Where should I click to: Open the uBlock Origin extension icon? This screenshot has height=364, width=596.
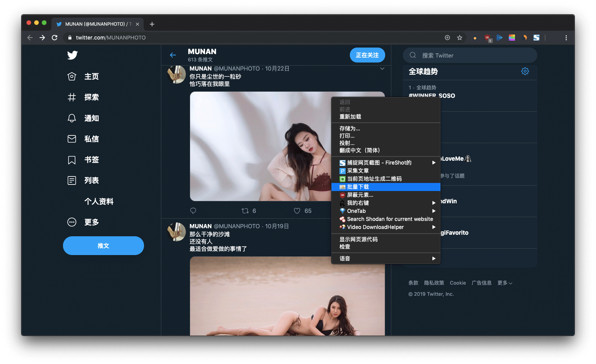pyautogui.click(x=488, y=38)
